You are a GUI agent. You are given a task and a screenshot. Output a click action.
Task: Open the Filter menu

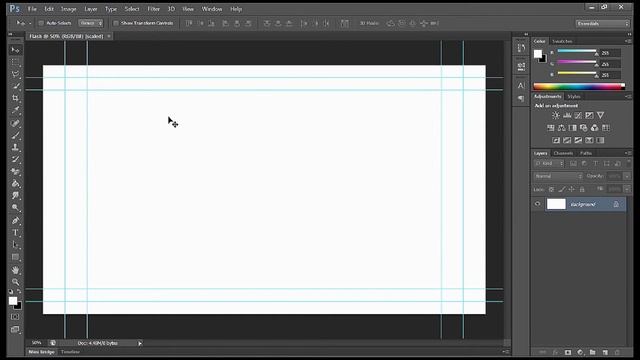click(x=153, y=9)
